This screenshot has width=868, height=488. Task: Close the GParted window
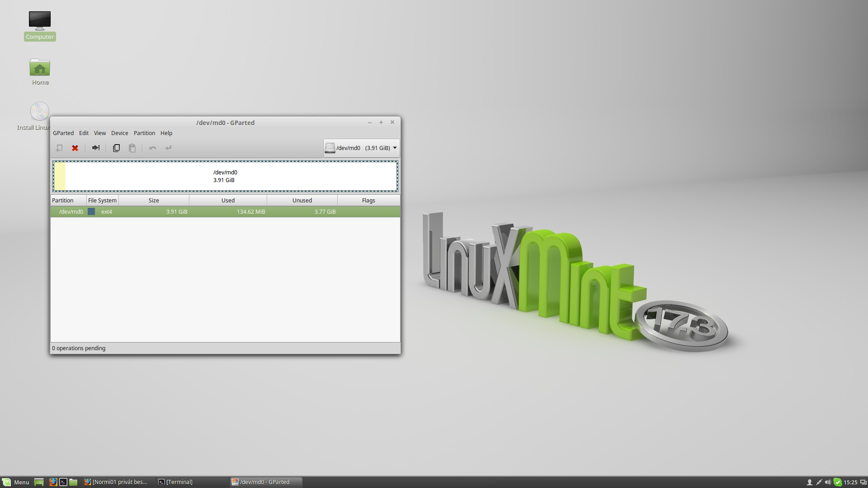392,122
